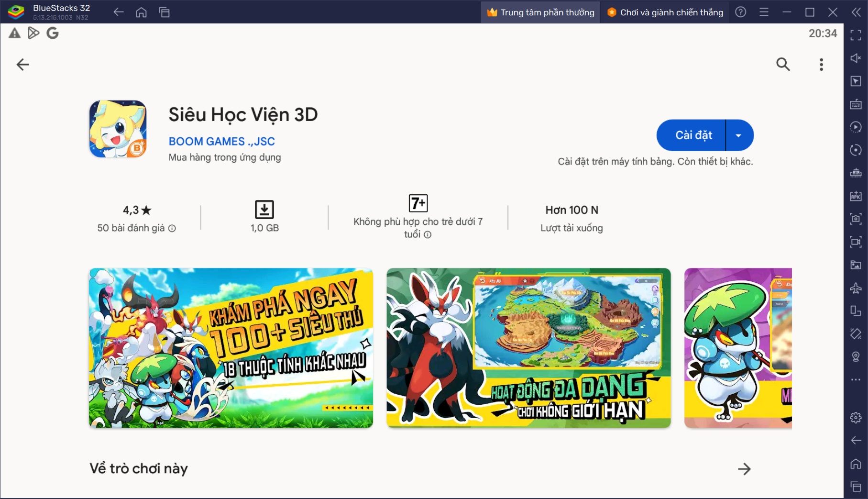Open the Play Store search
This screenshot has width=868, height=499.
click(x=783, y=64)
